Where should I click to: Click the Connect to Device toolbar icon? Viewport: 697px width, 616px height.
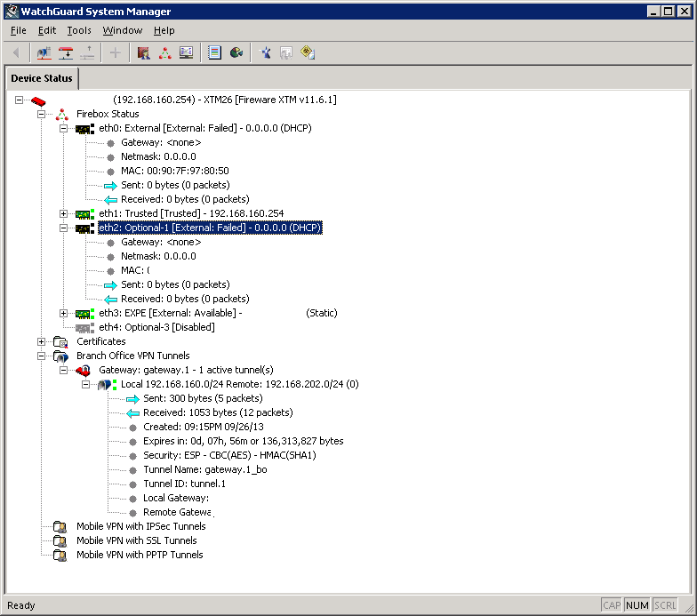click(66, 53)
